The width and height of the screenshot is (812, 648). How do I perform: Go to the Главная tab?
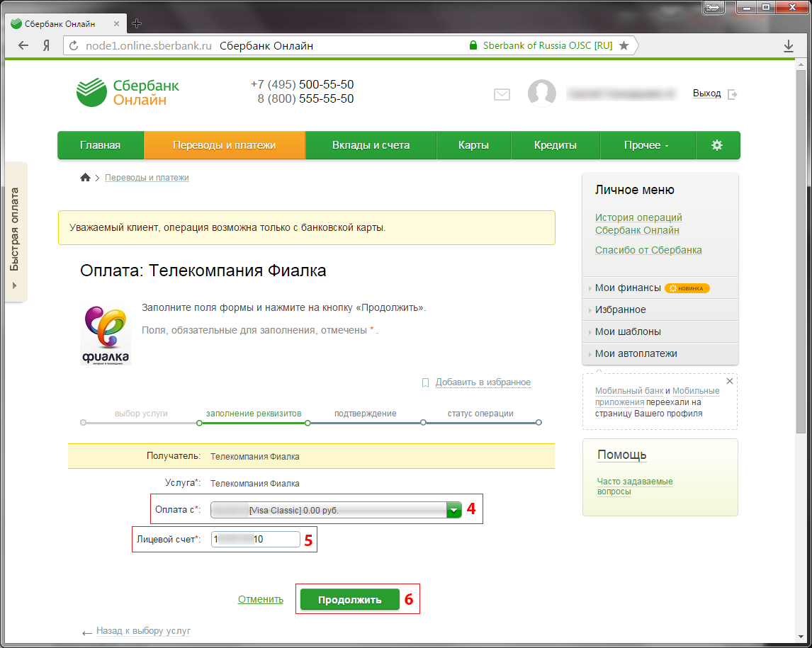101,145
